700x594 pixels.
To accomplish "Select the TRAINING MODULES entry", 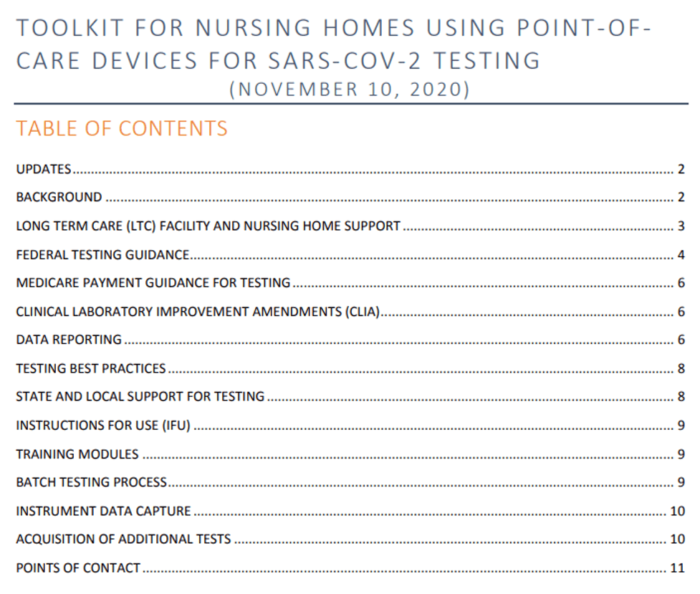I will pos(77,454).
